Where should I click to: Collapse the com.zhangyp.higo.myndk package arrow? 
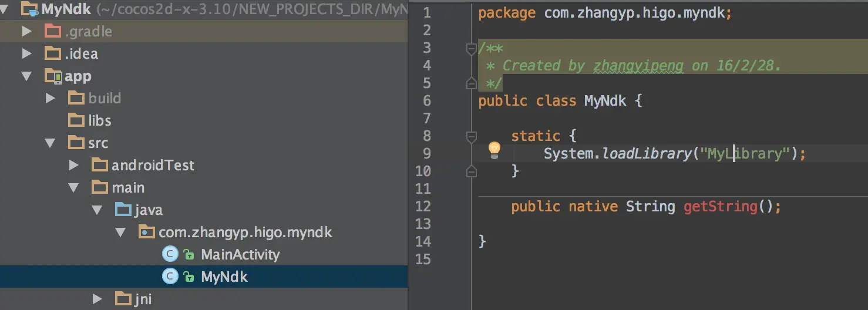click(x=121, y=232)
